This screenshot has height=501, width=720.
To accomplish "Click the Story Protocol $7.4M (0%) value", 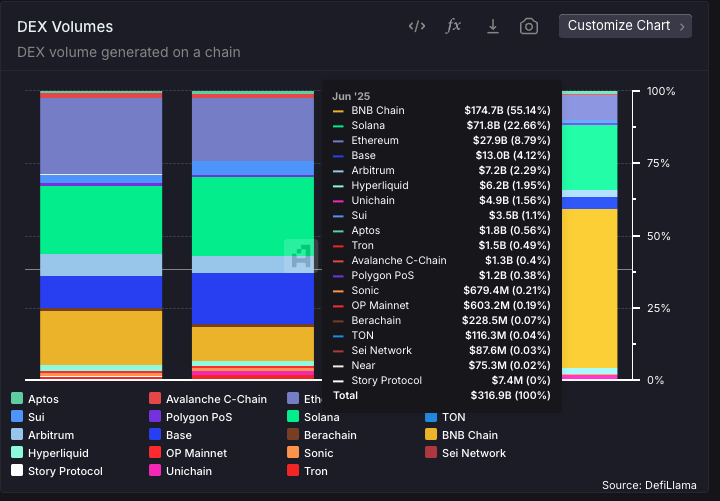I will (521, 380).
